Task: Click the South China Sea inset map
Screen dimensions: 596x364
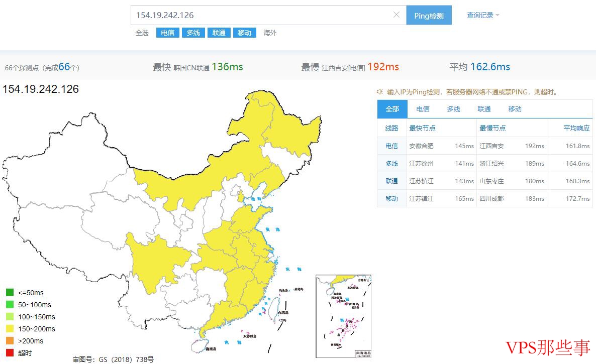Action: [x=343, y=316]
